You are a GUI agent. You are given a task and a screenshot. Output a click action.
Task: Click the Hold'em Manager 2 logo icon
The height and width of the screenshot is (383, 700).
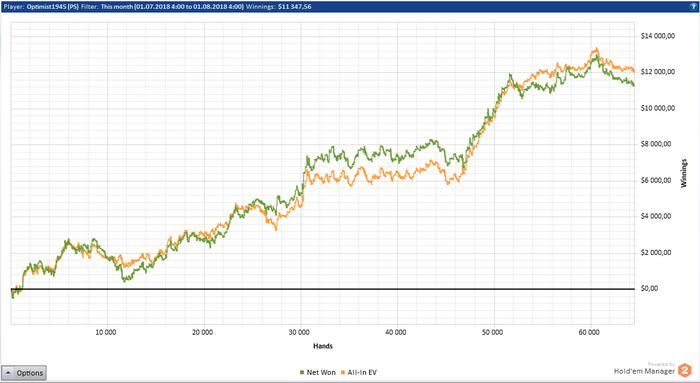685,371
